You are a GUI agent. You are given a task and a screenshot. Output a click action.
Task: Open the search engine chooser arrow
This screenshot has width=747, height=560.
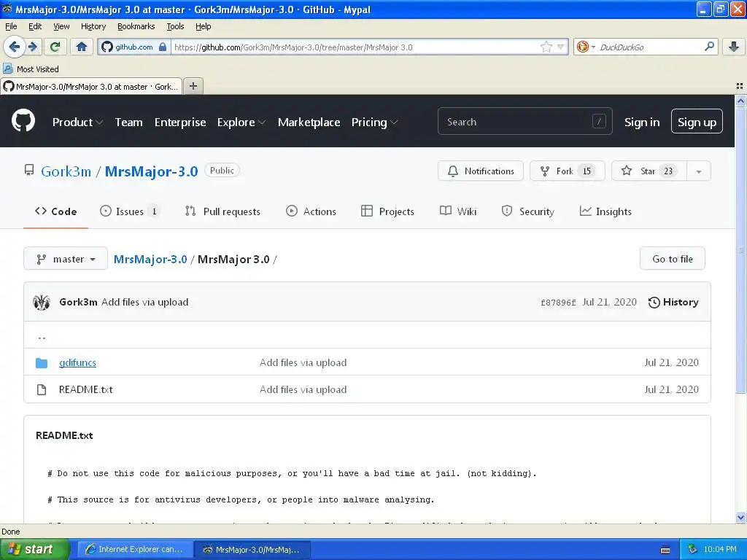[593, 47]
